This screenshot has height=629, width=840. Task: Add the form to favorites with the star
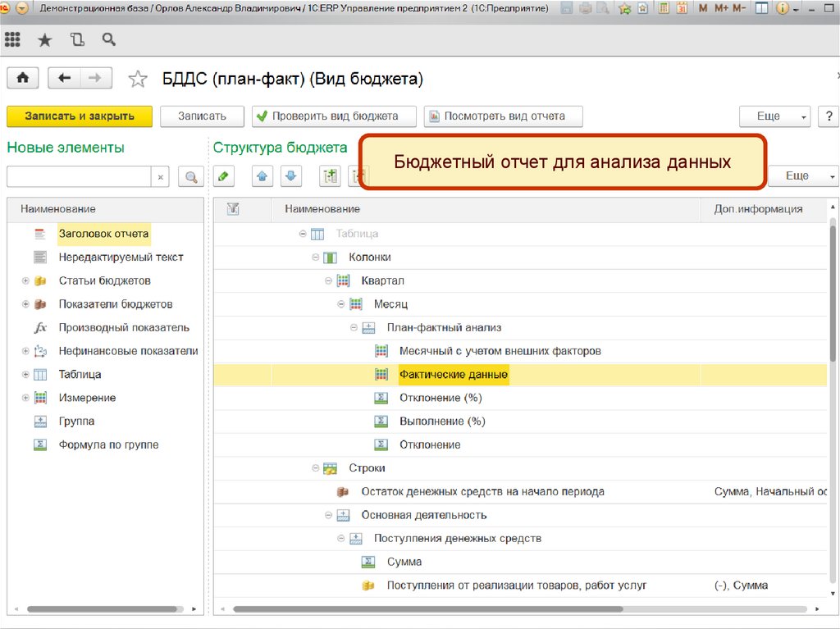138,79
